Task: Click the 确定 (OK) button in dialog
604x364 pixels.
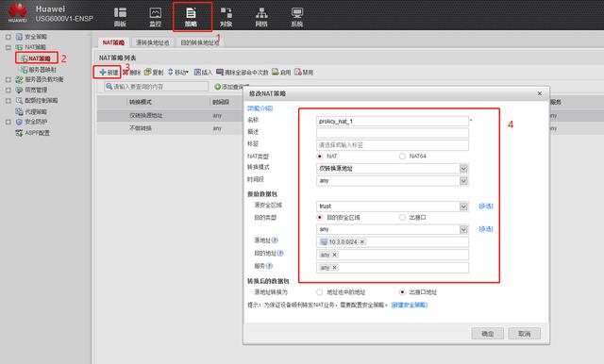Action: 487,334
